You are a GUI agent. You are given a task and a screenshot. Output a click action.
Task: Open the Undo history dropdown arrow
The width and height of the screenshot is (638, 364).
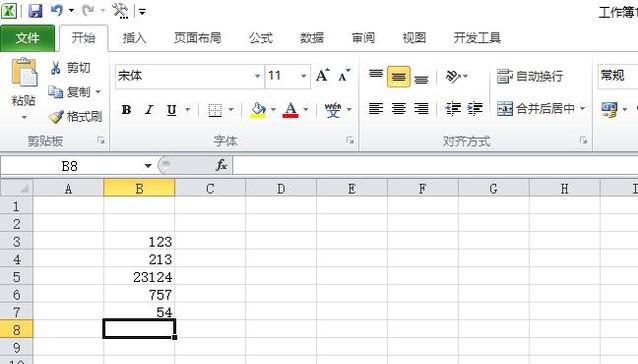click(x=71, y=11)
